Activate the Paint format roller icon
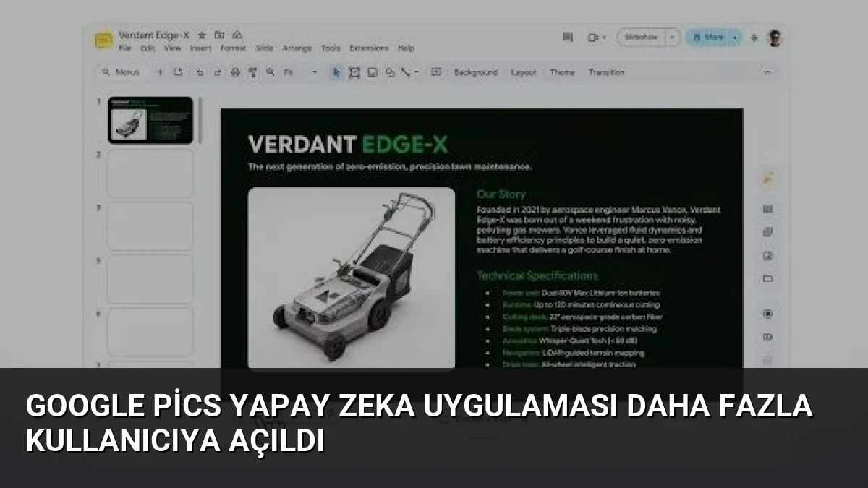This screenshot has height=488, width=868. [x=252, y=72]
